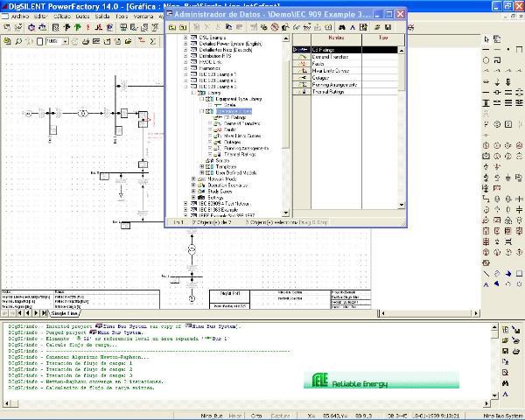Click the magnifier zoom icon in graphics toolbar
This screenshot has height=420, width=525.
click(18, 41)
